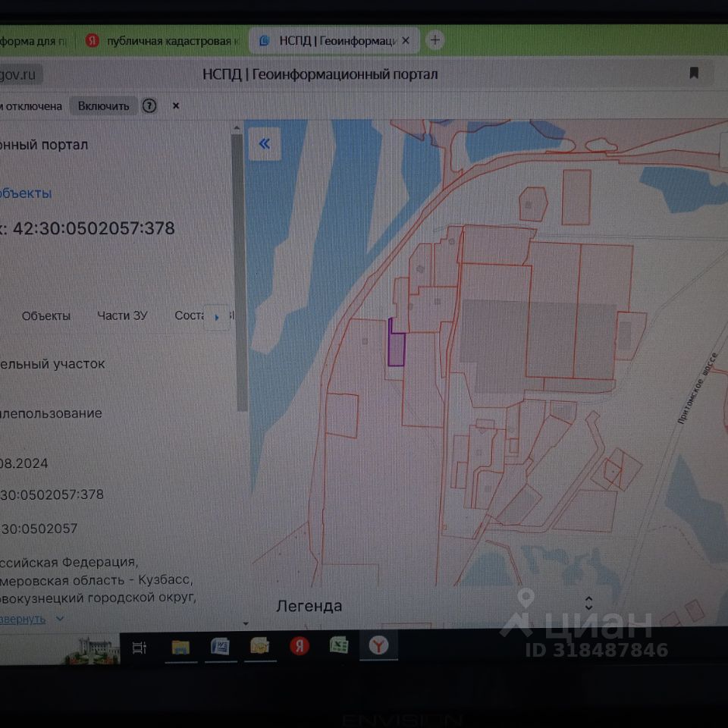The height and width of the screenshot is (728, 728).
Task: Dismiss the notification bar with the ×
Action: click(176, 106)
